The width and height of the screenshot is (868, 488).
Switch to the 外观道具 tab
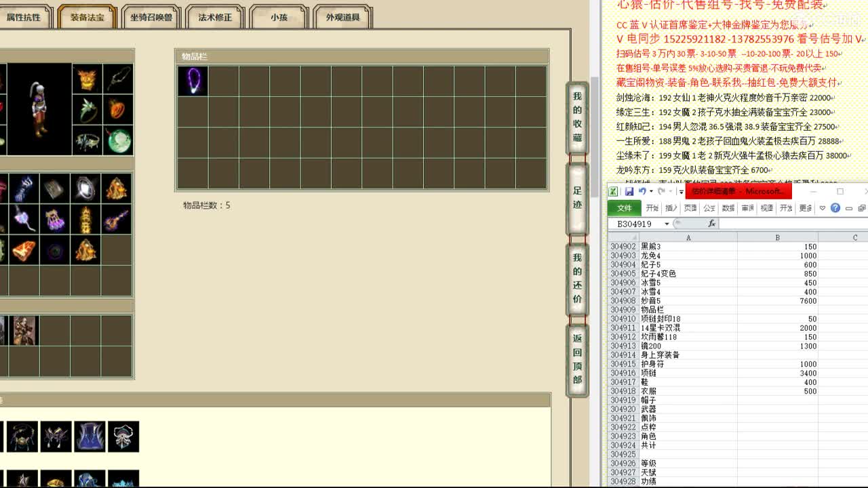341,17
